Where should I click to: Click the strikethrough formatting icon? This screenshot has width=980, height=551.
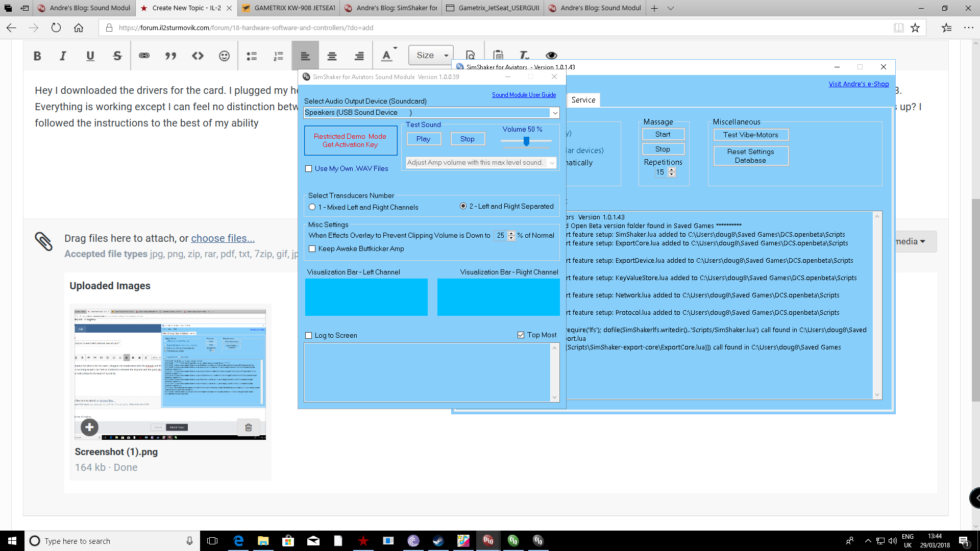coord(117,56)
